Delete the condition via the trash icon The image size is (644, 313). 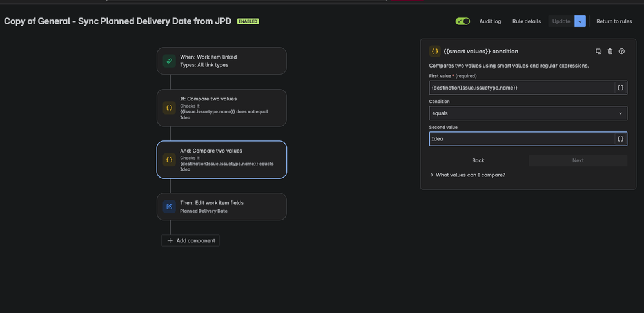pos(610,52)
